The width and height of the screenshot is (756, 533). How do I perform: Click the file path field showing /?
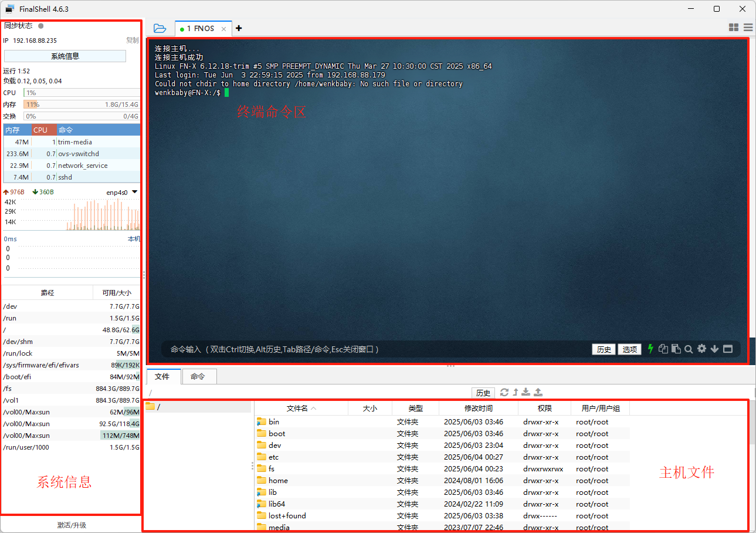click(x=308, y=393)
